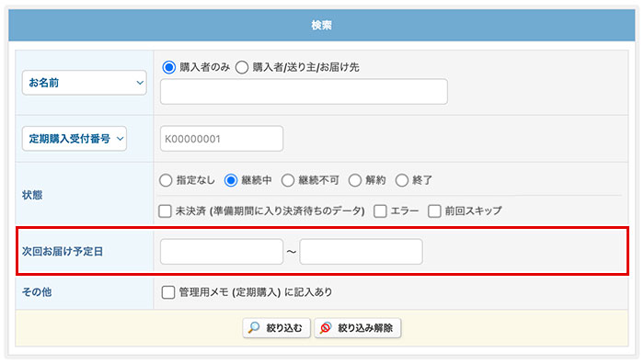Click the start date field for 次回お届け予定日

click(x=222, y=252)
